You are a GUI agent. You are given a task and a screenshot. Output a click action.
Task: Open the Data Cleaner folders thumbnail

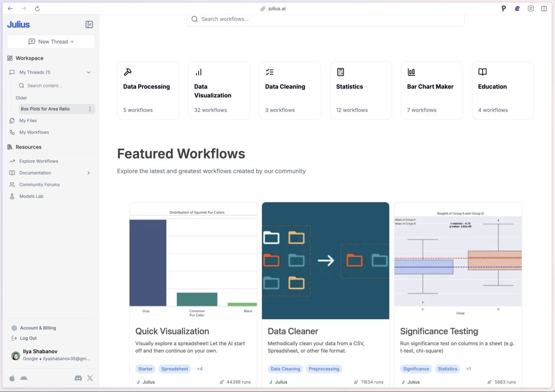(x=326, y=261)
